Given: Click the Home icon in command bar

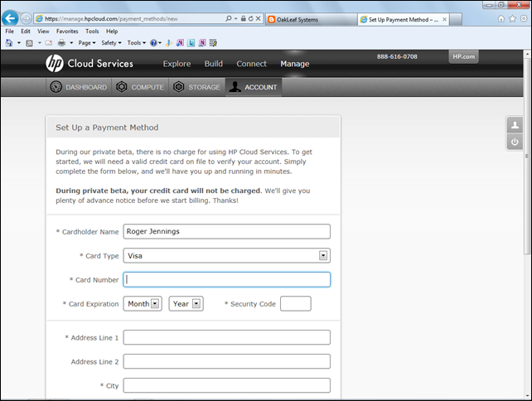Looking at the screenshot, I should (x=9, y=43).
